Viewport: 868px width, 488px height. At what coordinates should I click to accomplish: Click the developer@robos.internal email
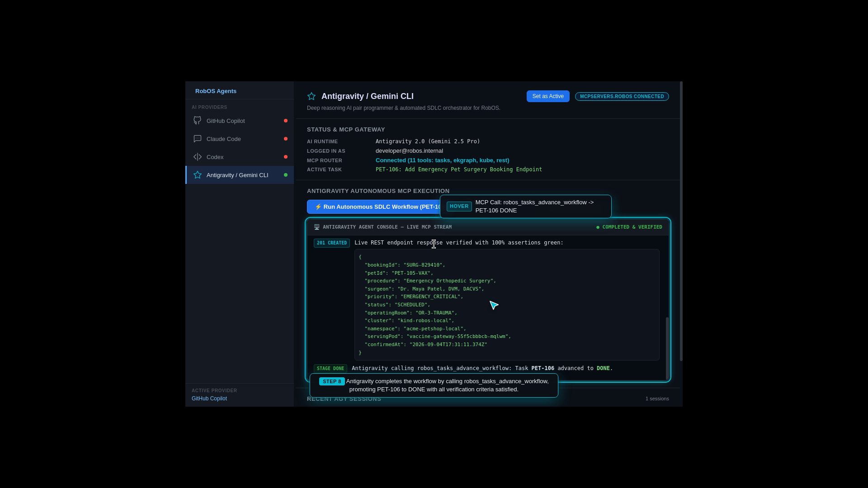tap(409, 151)
